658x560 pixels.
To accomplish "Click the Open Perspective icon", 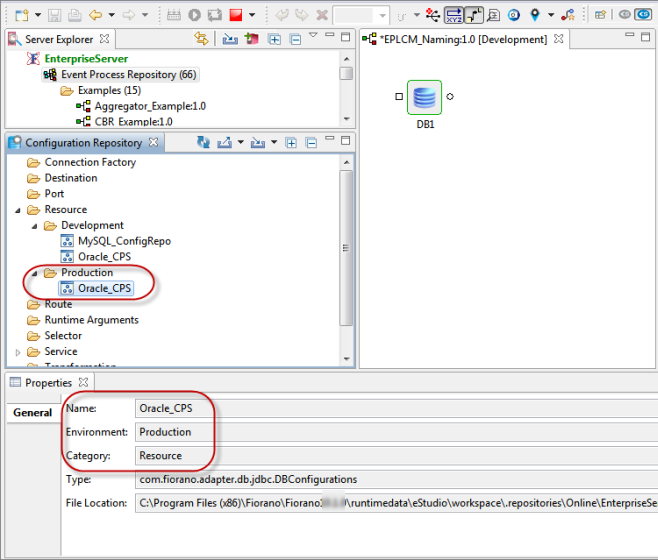I will pyautogui.click(x=601, y=16).
